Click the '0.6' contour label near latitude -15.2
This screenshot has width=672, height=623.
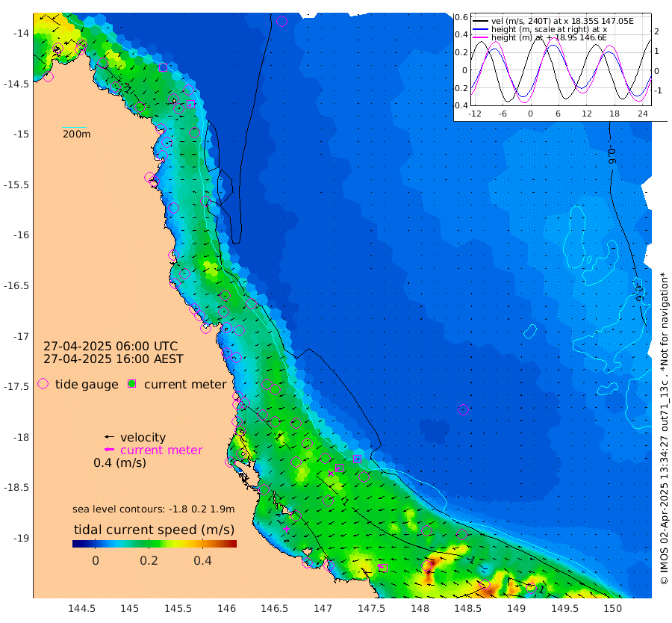tap(612, 156)
